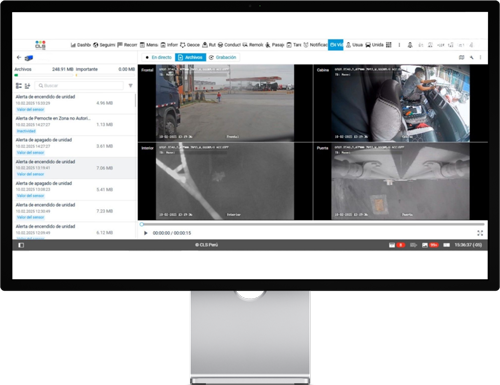This screenshot has width=500, height=385.
Task: Select the highlighted alert file 7.06 MB
Action: click(74, 168)
